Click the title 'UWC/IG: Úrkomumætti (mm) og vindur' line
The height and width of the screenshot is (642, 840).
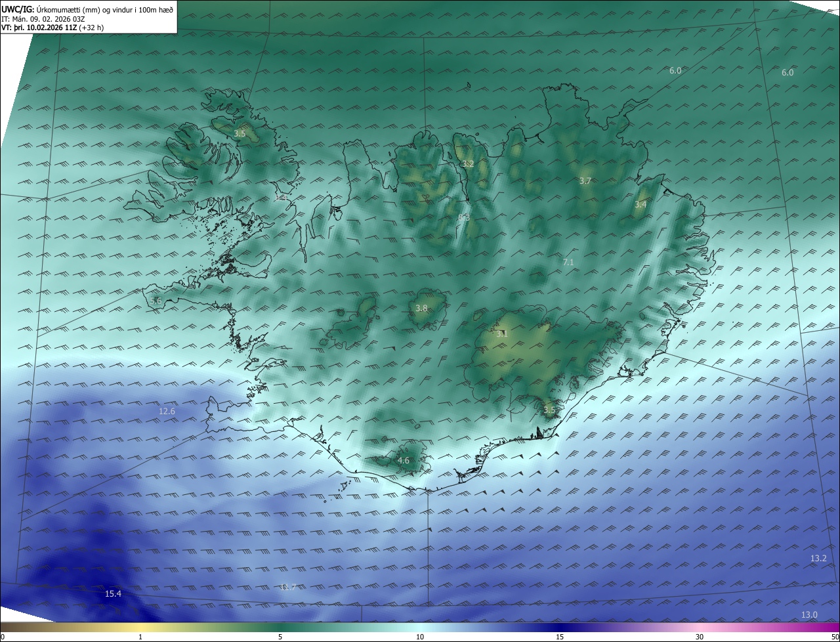point(87,9)
